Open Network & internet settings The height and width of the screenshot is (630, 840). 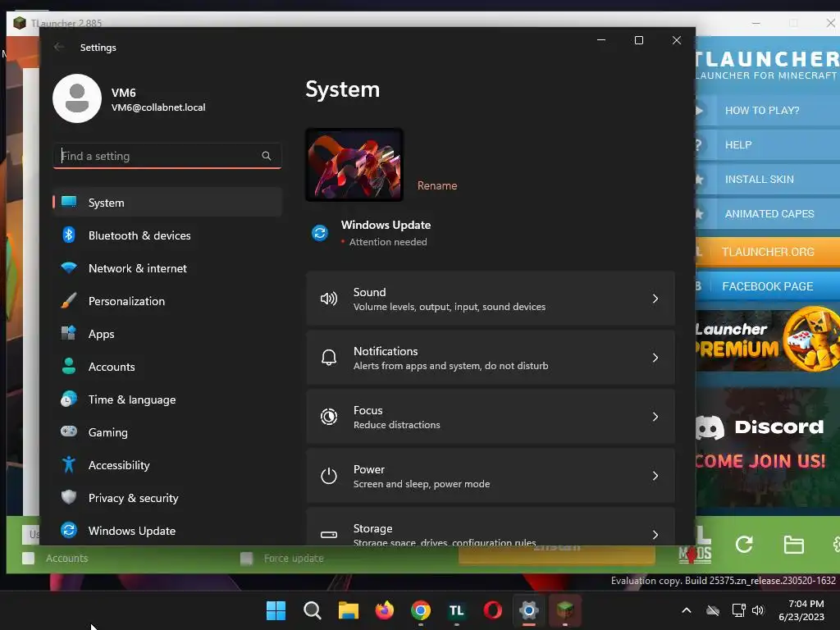coord(167,268)
